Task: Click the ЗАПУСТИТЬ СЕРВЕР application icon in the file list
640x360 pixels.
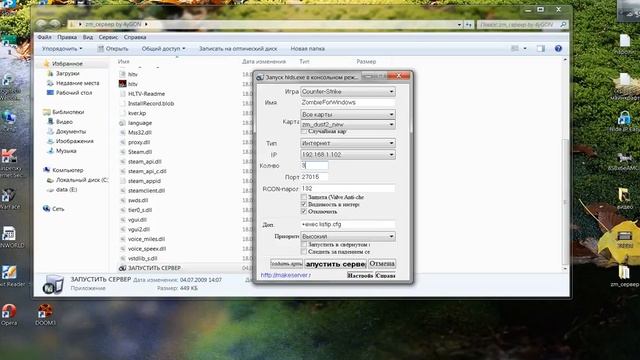Action: (x=122, y=268)
